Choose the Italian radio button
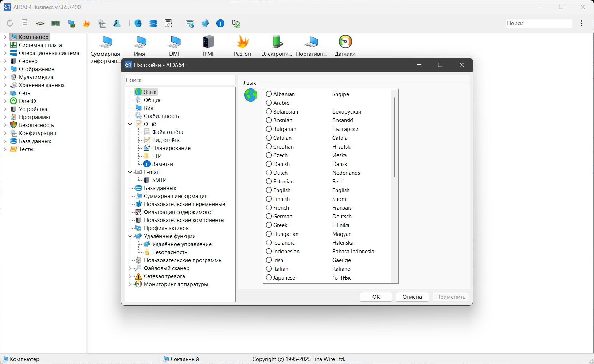Image resolution: width=594 pixels, height=364 pixels. pos(269,269)
